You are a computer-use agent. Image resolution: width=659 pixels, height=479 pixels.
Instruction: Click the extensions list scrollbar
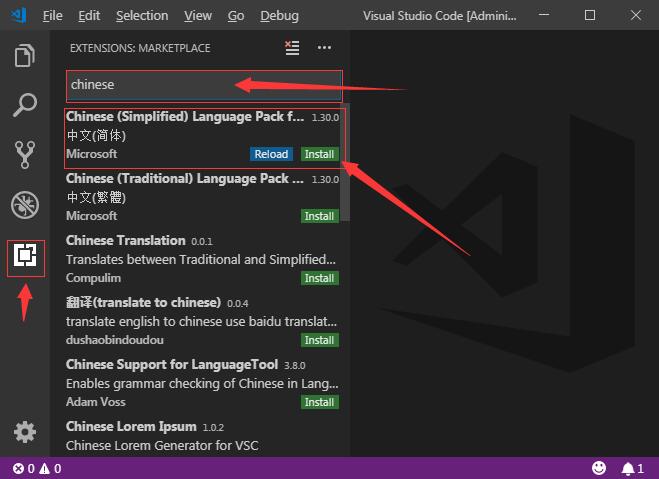click(x=345, y=164)
